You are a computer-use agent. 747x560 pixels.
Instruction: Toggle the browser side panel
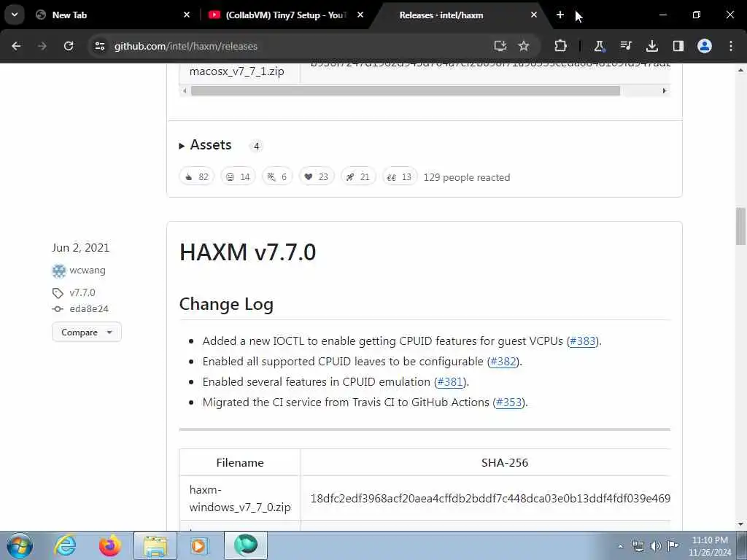click(x=678, y=46)
